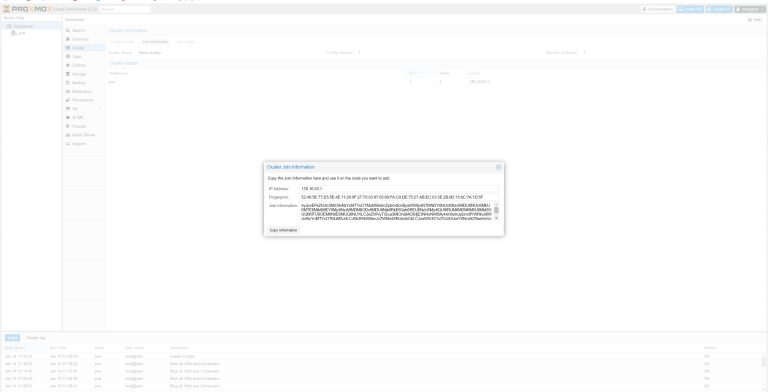Click the pve tree item label
The height and width of the screenshot is (392, 768).
coord(22,33)
